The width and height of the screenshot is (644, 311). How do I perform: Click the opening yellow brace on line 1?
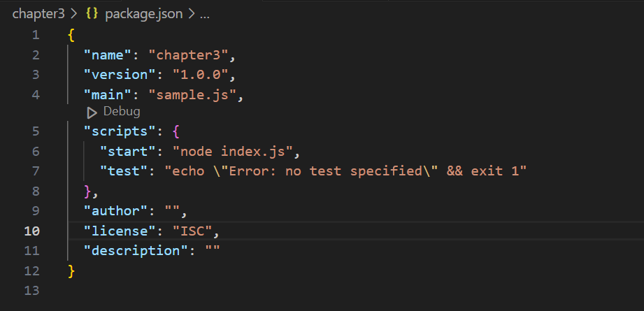click(71, 35)
